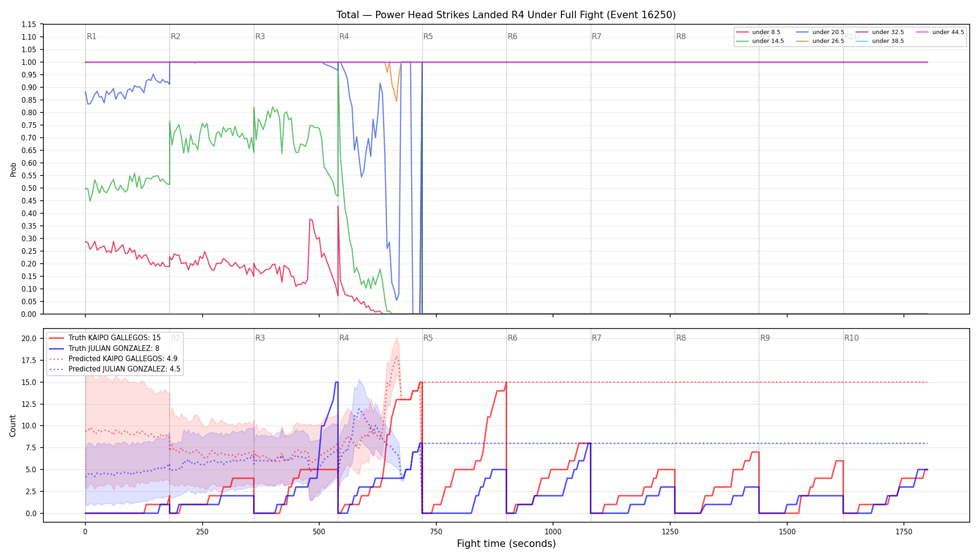The height and width of the screenshot is (560, 980).
Task: Click the 0.00 tick on the Prob axis
Action: click(28, 314)
